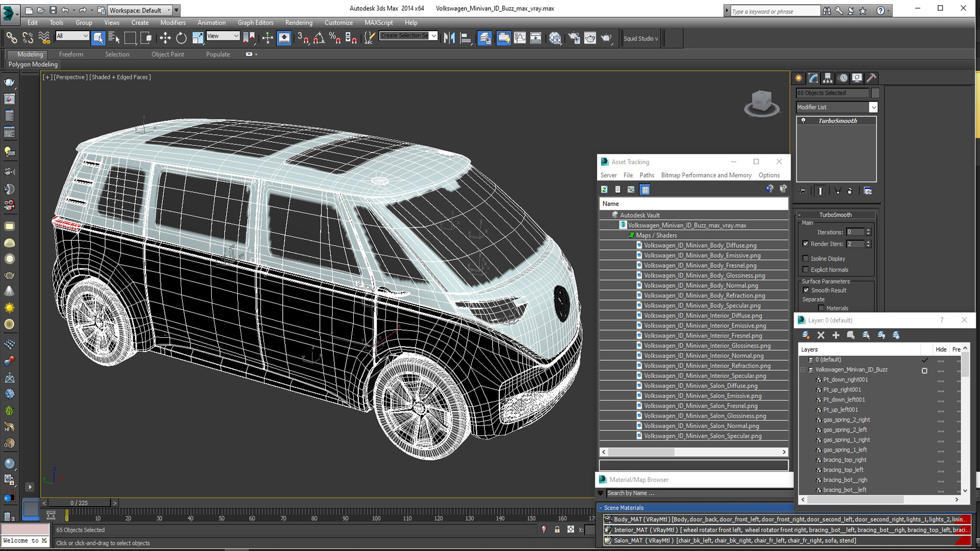This screenshot has width=980, height=551.
Task: Click Add Selected Objects plus icon in Layers
Action: [x=836, y=335]
